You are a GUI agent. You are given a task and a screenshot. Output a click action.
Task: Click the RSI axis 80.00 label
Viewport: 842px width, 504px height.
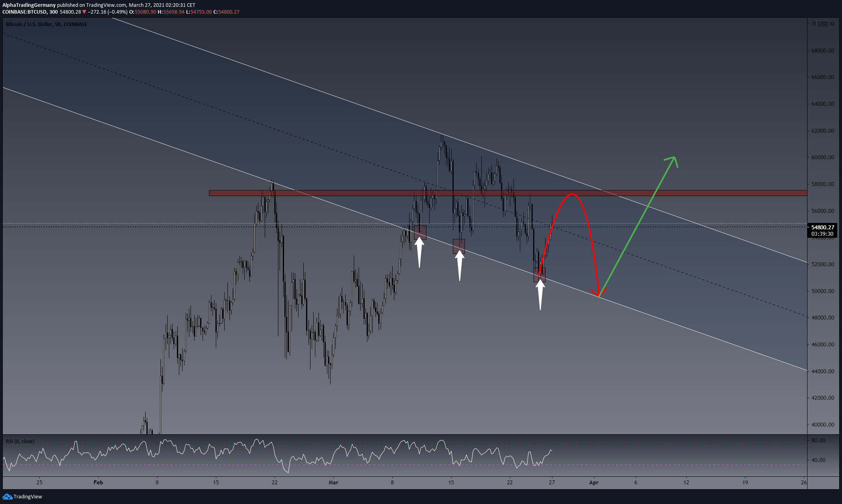click(818, 440)
